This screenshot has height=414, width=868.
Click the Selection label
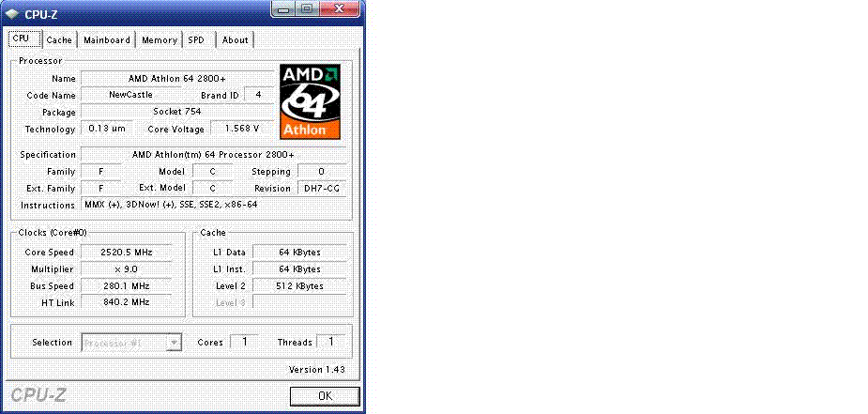[x=52, y=343]
